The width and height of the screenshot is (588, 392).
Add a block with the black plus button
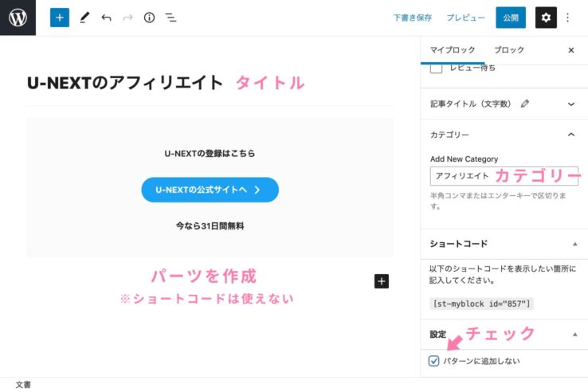[x=382, y=281]
